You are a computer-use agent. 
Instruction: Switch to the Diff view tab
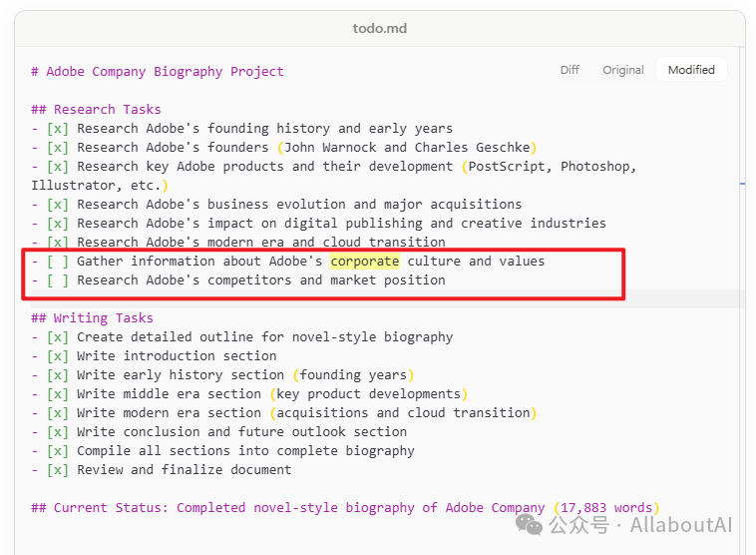(569, 70)
